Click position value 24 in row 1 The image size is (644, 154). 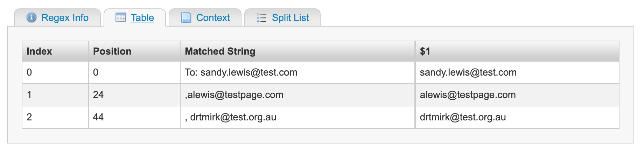click(x=98, y=95)
